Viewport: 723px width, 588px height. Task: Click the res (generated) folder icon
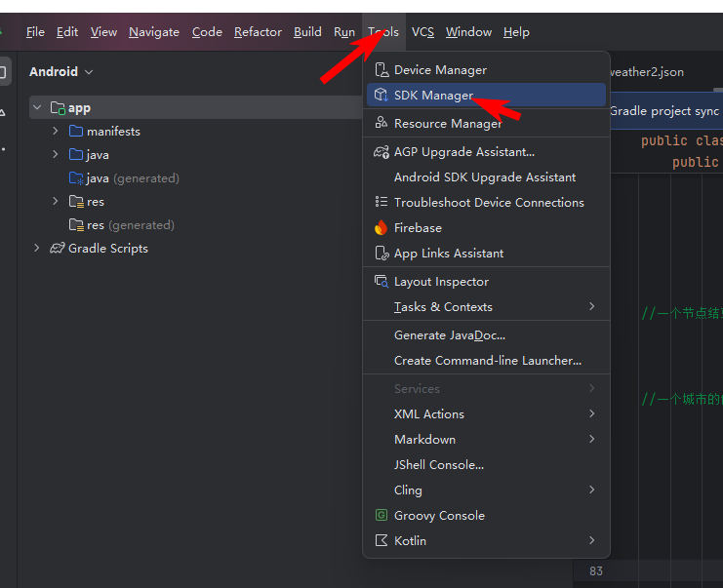[x=76, y=225]
